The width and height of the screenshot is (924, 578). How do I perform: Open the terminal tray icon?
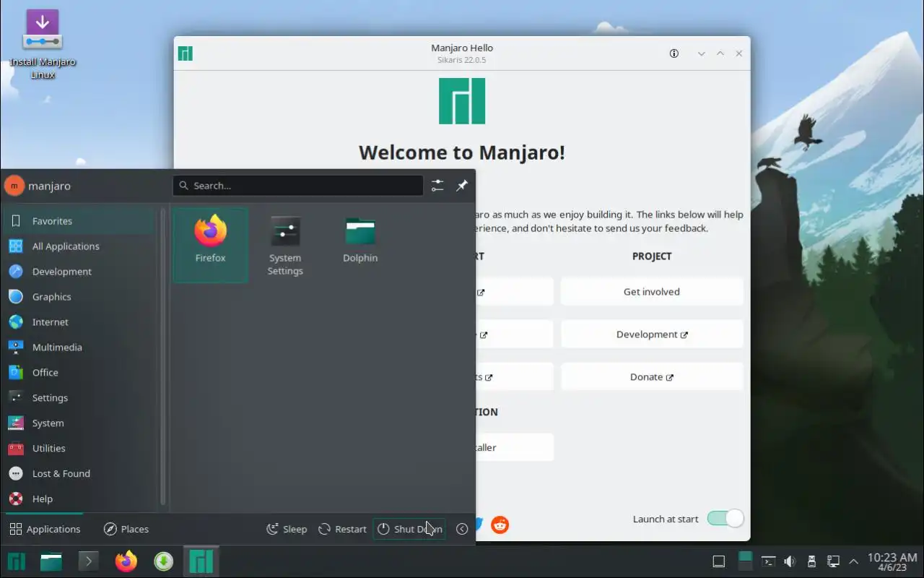pyautogui.click(x=769, y=561)
